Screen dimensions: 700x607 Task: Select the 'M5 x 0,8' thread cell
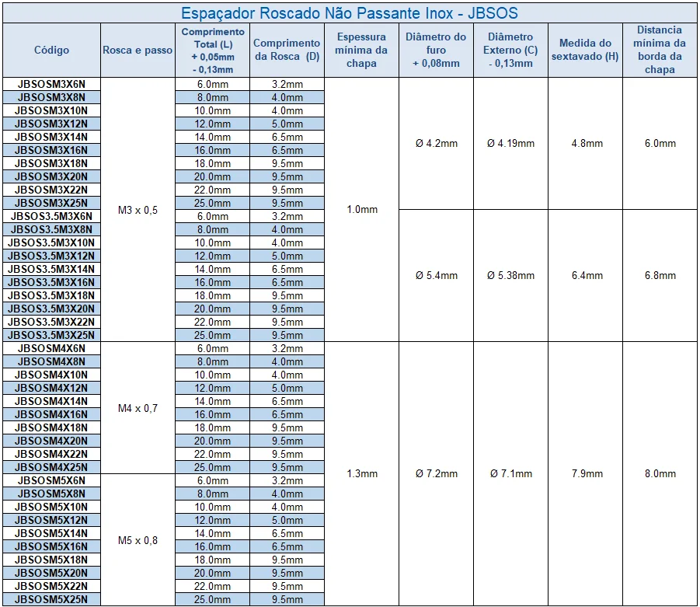(138, 540)
